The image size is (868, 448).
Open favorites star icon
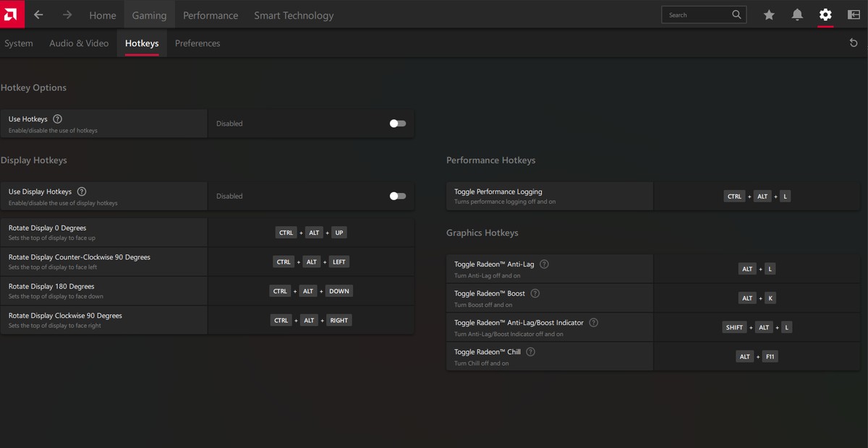pyautogui.click(x=769, y=15)
